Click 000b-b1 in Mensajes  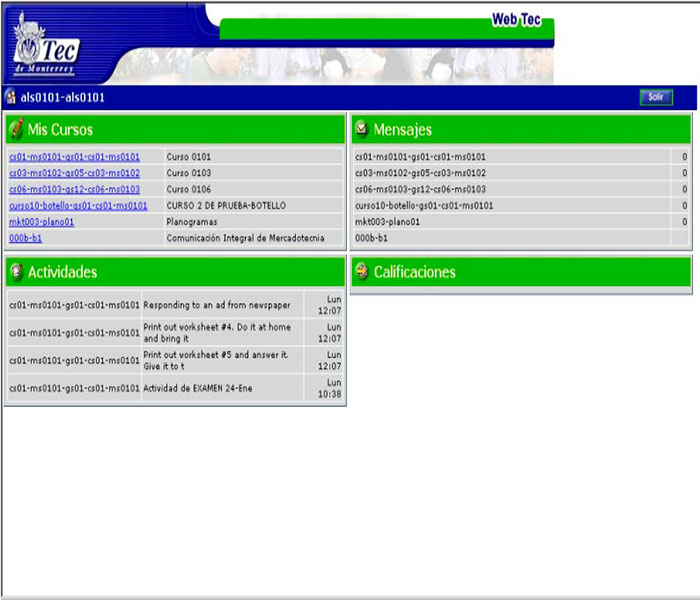click(371, 238)
